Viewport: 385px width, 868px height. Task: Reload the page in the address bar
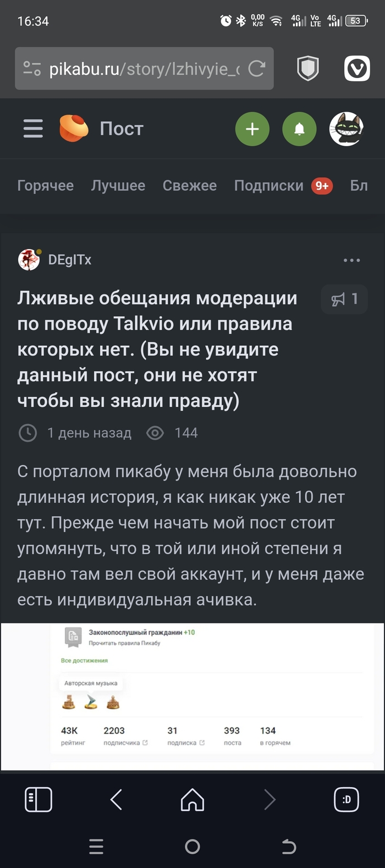256,69
